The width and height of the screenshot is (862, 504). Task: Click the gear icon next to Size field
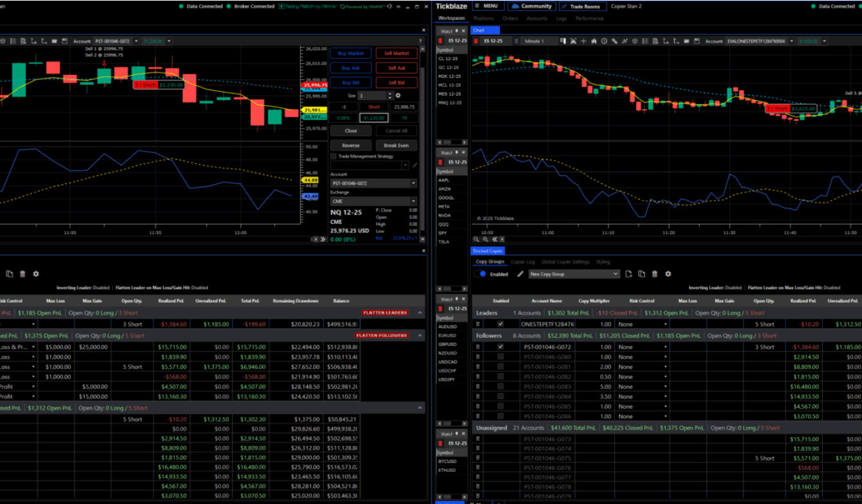[398, 96]
